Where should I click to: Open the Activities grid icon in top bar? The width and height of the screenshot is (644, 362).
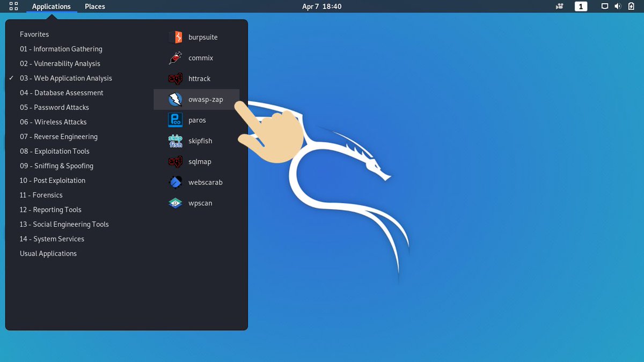click(14, 6)
